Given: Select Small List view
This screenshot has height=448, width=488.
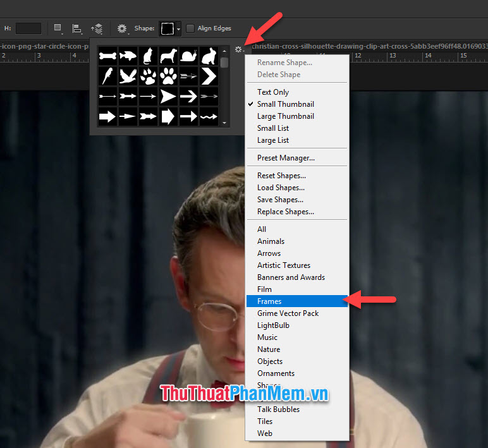Looking at the screenshot, I should pos(297,128).
